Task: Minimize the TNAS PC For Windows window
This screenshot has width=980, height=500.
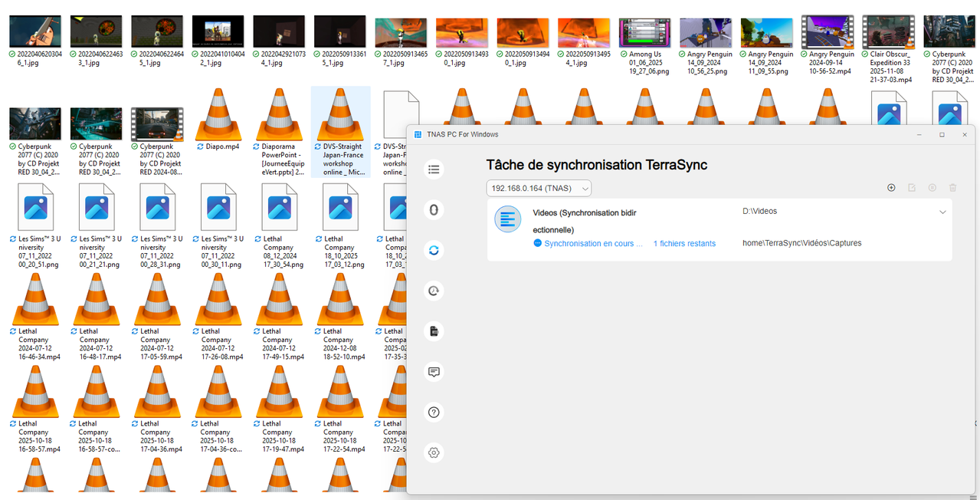Action: click(x=919, y=134)
